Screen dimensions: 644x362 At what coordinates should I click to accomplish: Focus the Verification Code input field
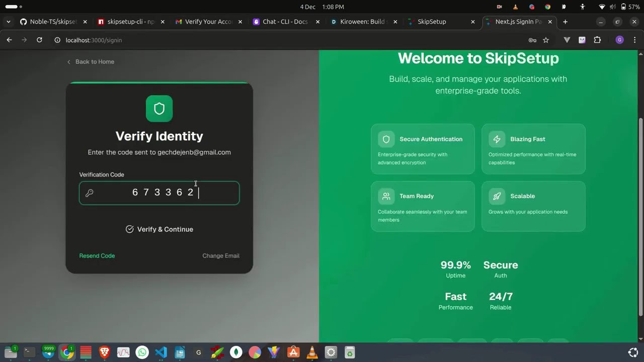coord(159,193)
